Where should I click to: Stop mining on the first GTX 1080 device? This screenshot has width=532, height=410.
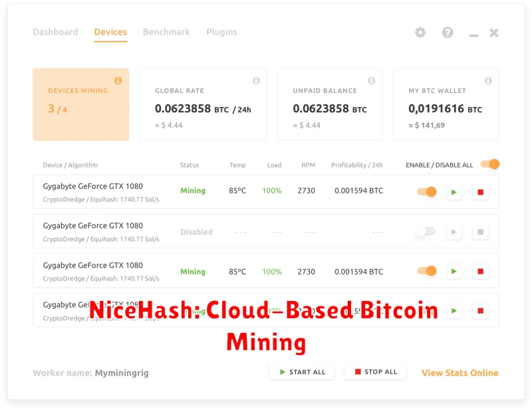tap(480, 192)
